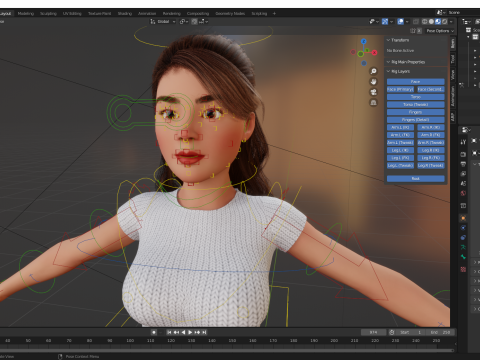Toggle show overlays button in header
Viewport: 480px width, 360px height.
pyautogui.click(x=401, y=22)
